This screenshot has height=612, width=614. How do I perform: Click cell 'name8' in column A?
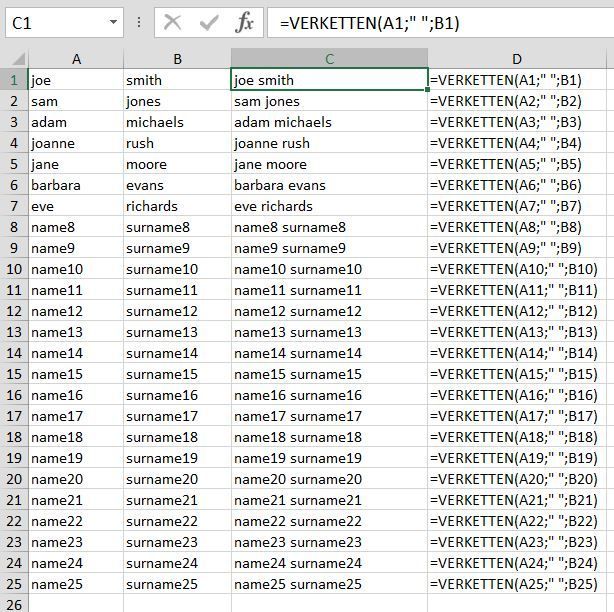click(x=76, y=227)
